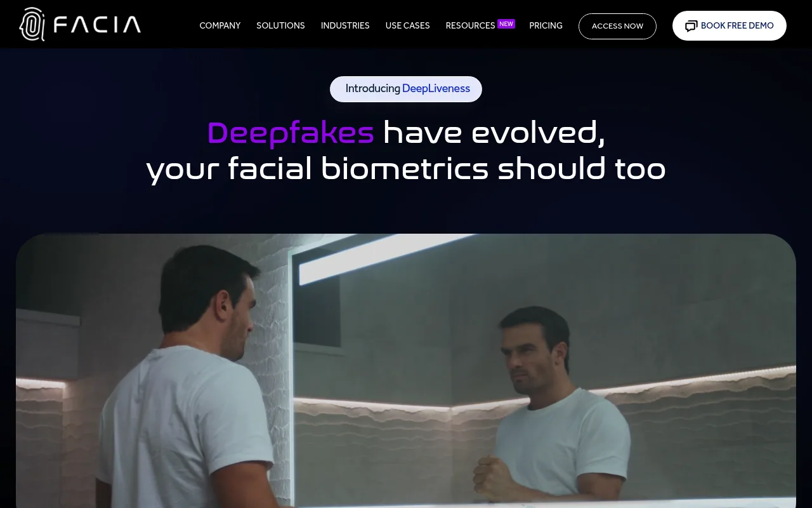Click the NEW badge beside Resources
Viewport: 812px width, 508px height.
point(506,24)
